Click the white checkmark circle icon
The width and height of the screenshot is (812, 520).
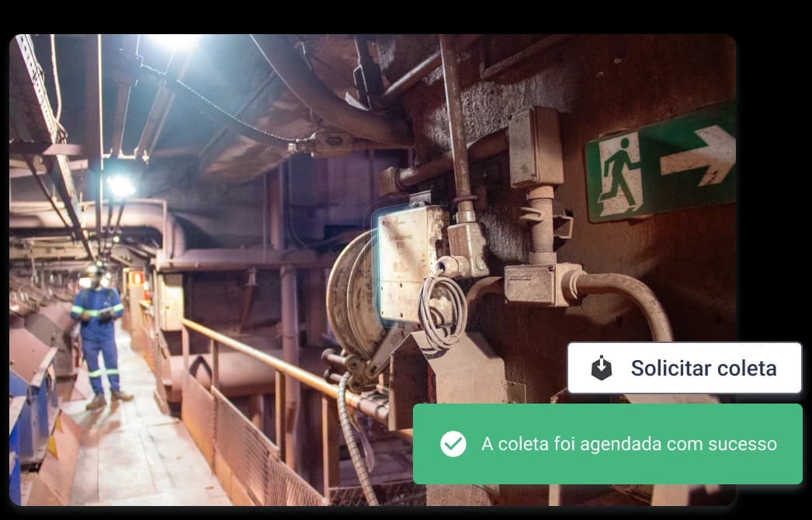[453, 444]
